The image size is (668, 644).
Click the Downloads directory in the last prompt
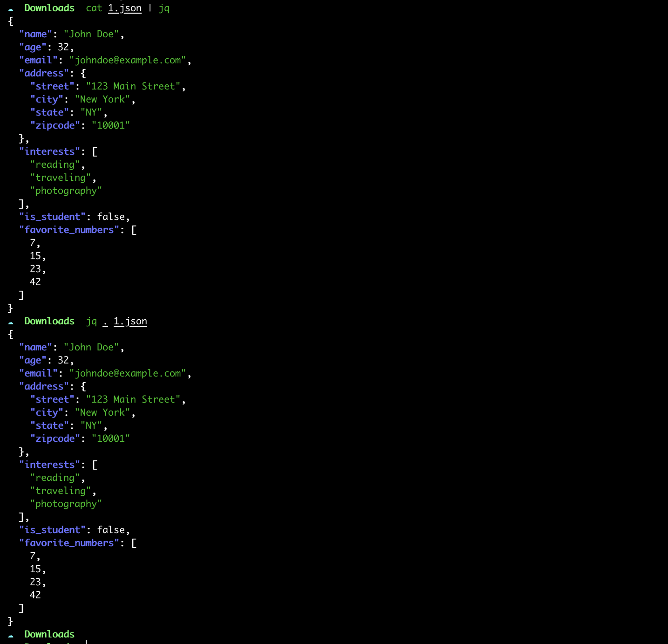point(49,634)
